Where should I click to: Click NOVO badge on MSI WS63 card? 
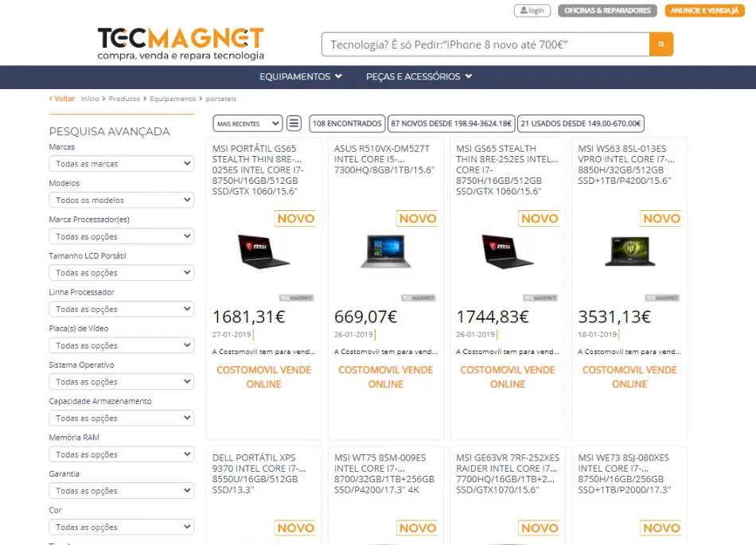tap(661, 218)
